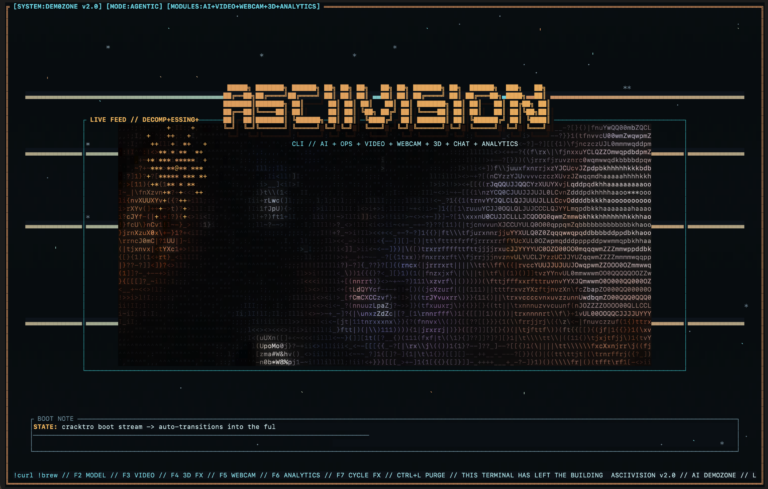This screenshot has height=489, width=768.
Task: Click WEBCAM in the logo subtitle line
Action: pos(409,144)
